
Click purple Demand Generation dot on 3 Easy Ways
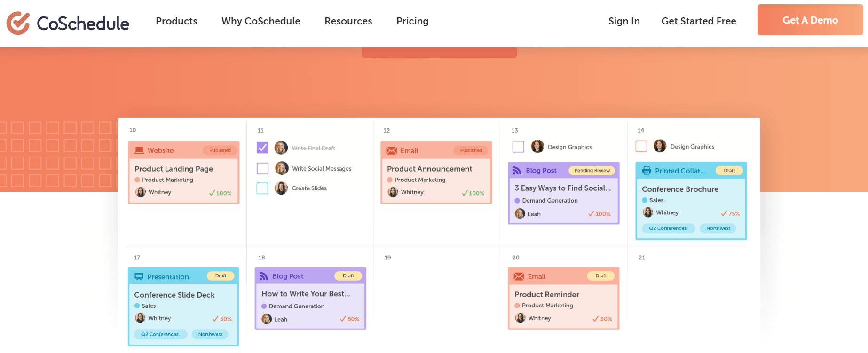pyautogui.click(x=517, y=201)
